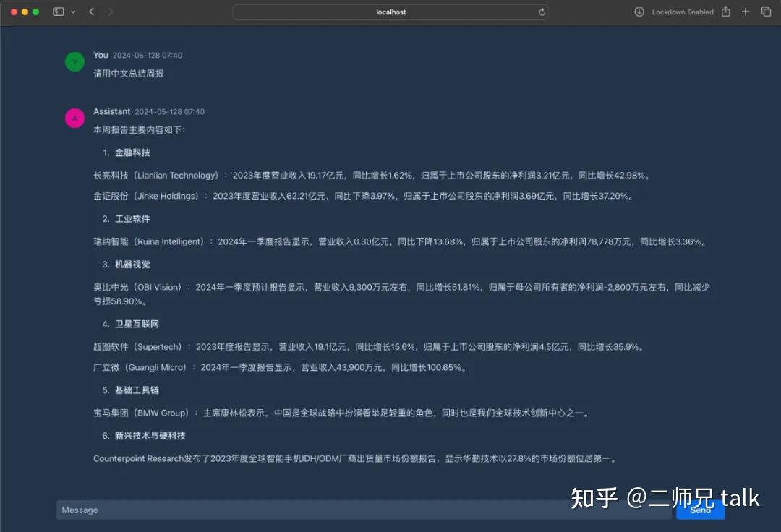The width and height of the screenshot is (781, 532).
Task: Select the localhost address bar
Action: coord(390,12)
